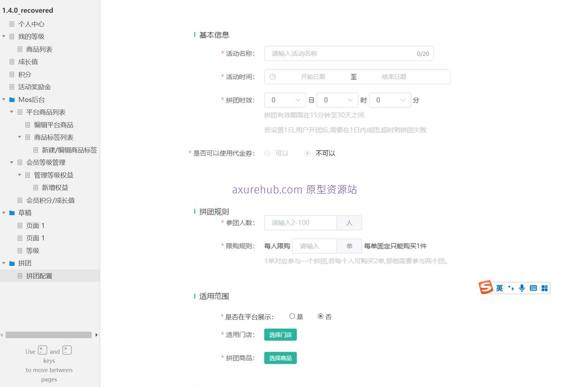Open the punctuation icon on Sogou toolbar

[x=511, y=288]
